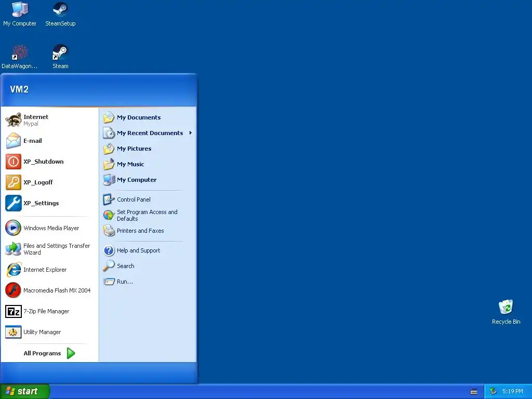
Task: Choose the Search label
Action: point(126,266)
